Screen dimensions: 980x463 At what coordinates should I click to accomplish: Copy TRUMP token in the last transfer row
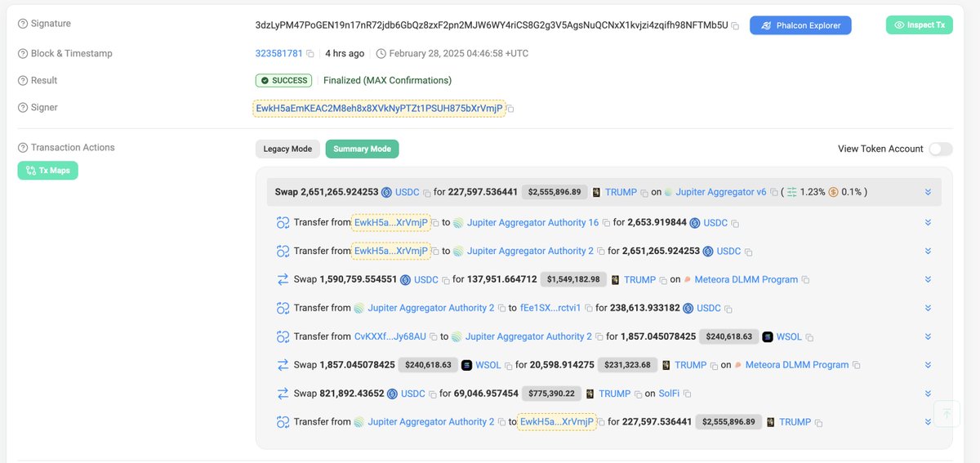(818, 423)
